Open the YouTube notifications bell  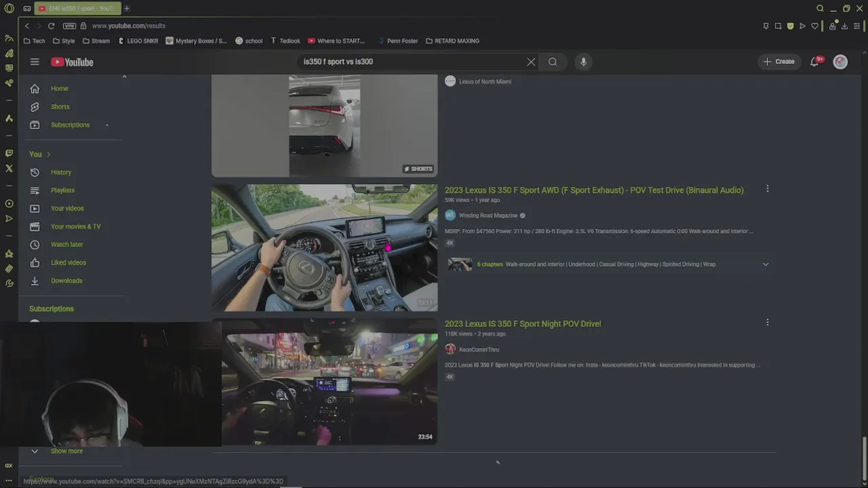coord(816,62)
